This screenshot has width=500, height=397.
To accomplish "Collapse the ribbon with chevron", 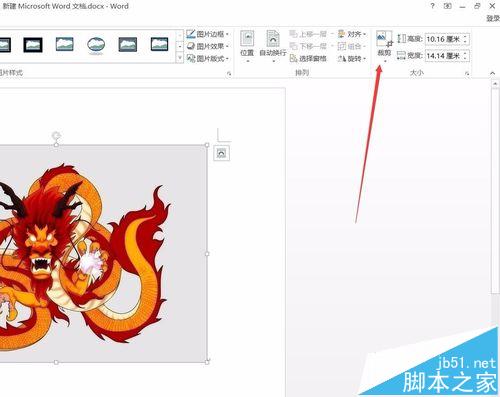I will click(492, 73).
